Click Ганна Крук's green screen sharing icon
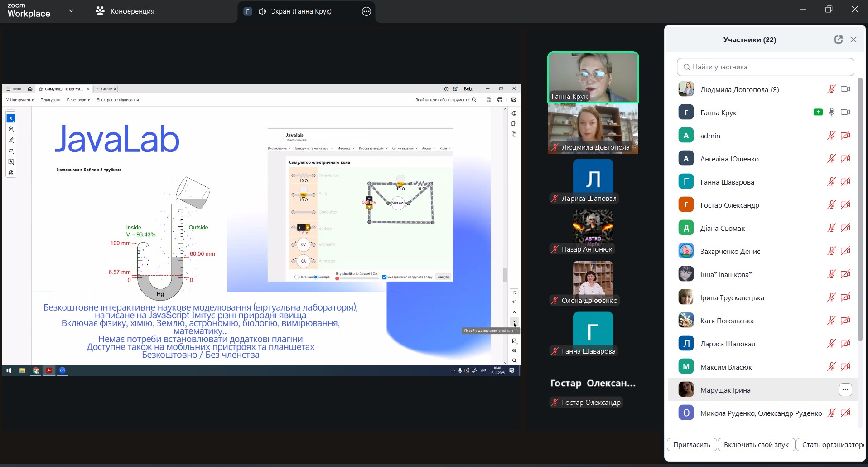This screenshot has height=467, width=868. click(x=818, y=112)
